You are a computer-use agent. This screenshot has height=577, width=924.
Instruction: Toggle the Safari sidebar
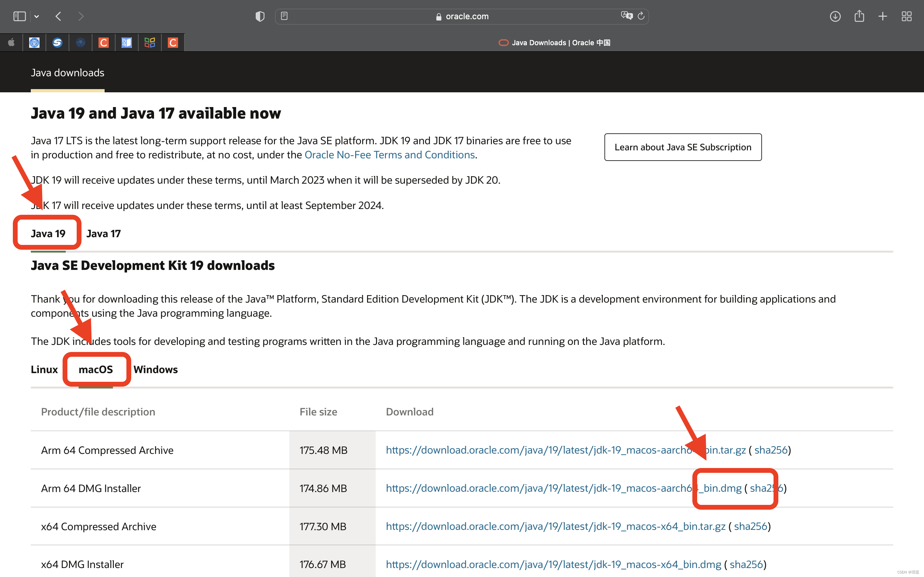(x=19, y=16)
